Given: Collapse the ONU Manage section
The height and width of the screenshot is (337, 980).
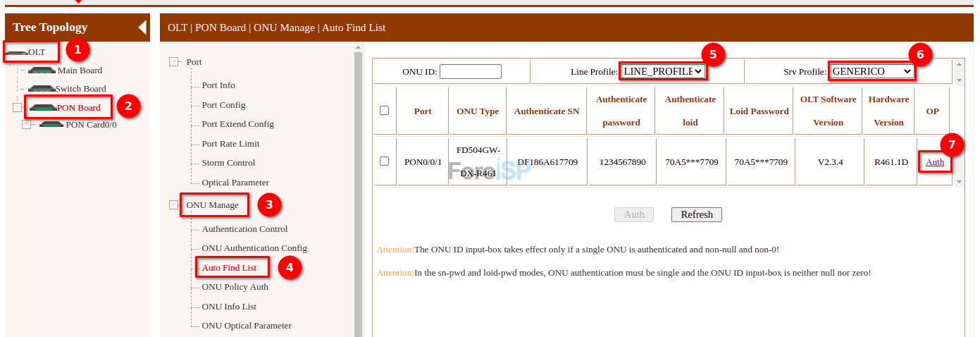Looking at the screenshot, I should (174, 205).
